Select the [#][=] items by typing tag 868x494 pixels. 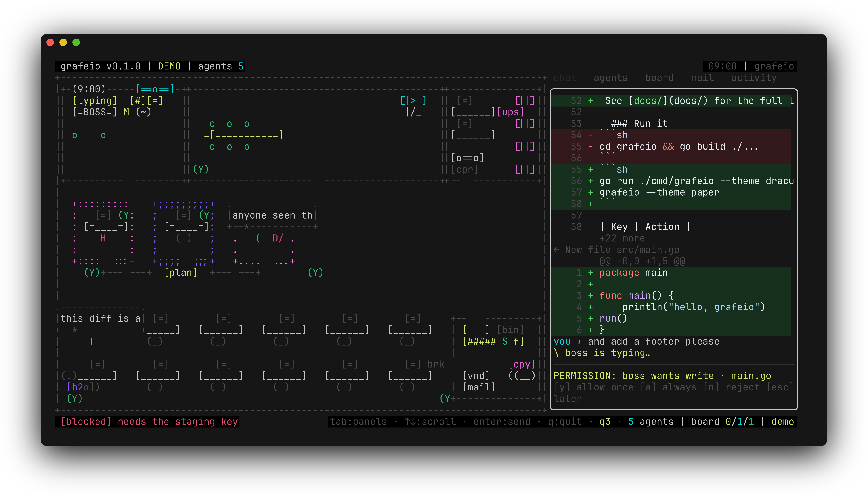point(146,100)
